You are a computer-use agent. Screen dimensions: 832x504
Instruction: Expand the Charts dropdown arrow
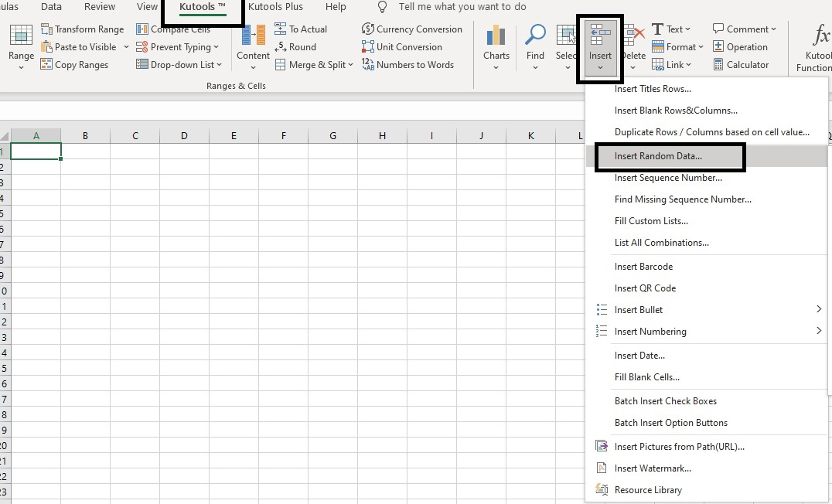(x=496, y=67)
